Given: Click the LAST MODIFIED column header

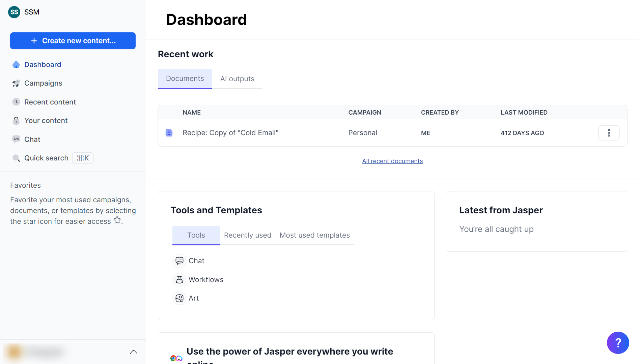Looking at the screenshot, I should pos(524,113).
